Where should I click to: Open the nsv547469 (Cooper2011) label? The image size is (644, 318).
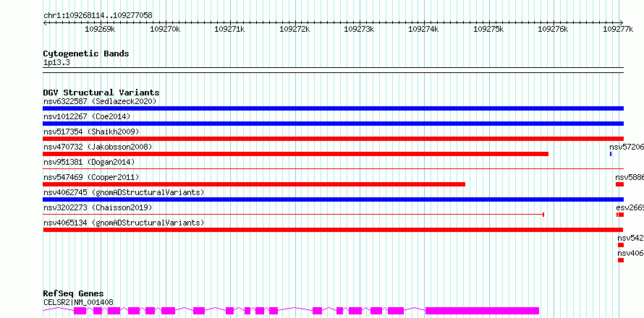click(x=91, y=177)
